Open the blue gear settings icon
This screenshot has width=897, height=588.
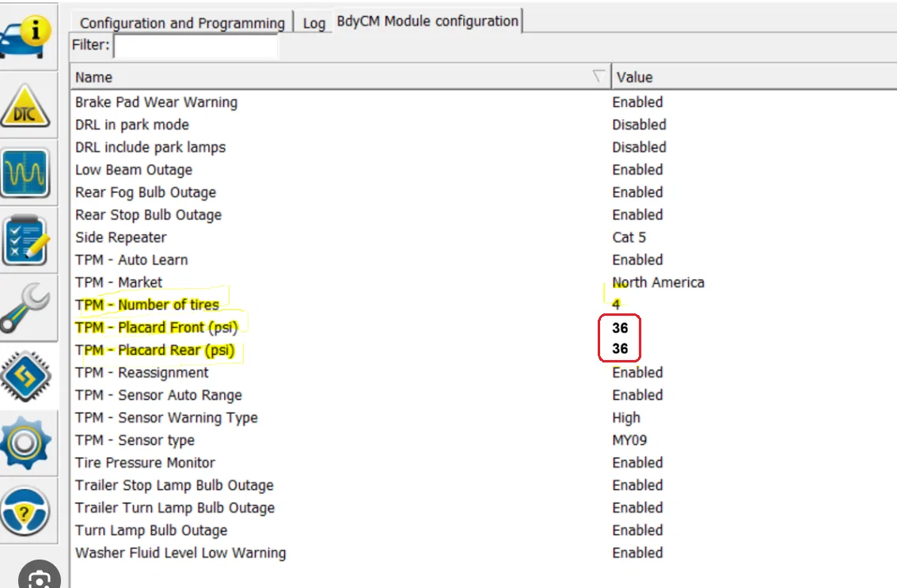point(26,443)
